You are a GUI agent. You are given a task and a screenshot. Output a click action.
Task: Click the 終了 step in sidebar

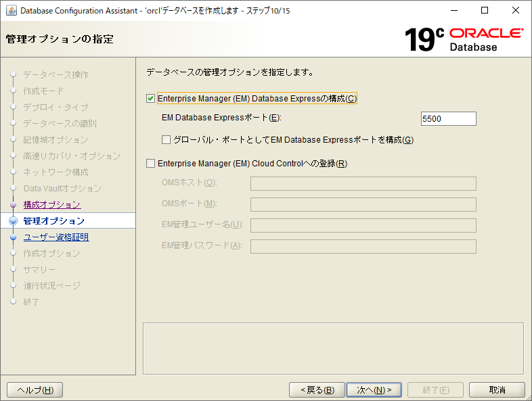(31, 302)
